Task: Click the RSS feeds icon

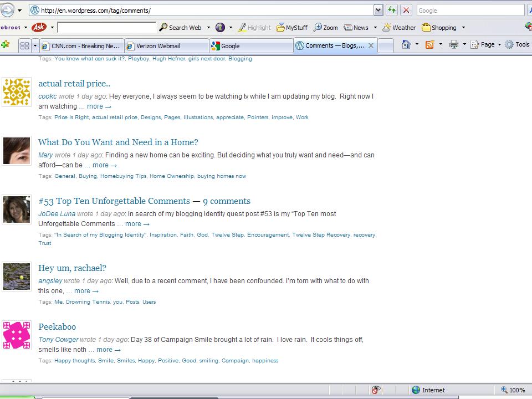Action: point(429,45)
